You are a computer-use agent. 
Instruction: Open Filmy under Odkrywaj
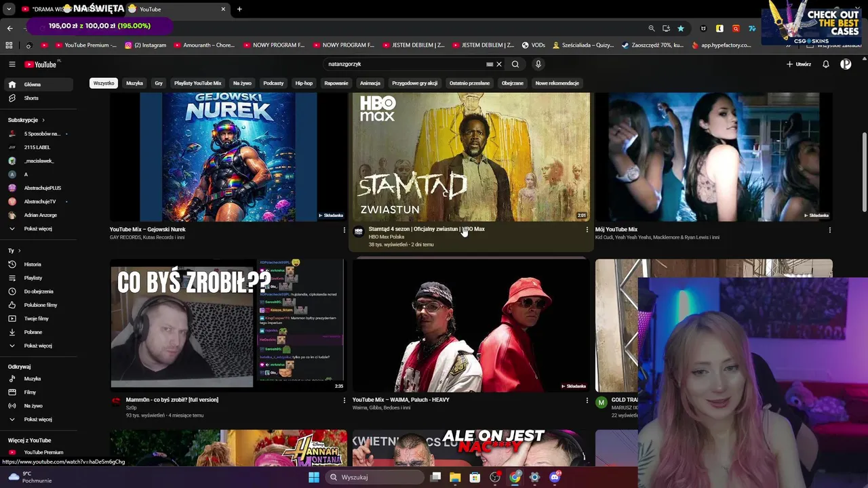click(30, 392)
